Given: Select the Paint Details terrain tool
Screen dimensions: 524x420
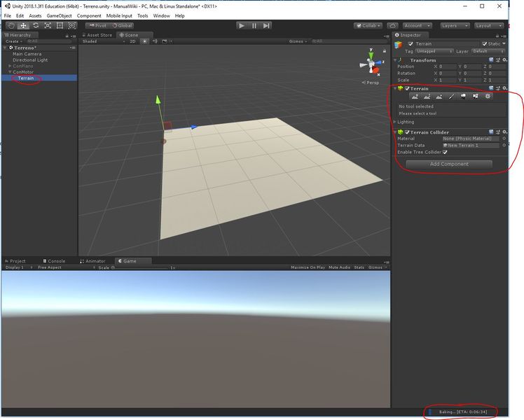Looking at the screenshot, I should 476,97.
